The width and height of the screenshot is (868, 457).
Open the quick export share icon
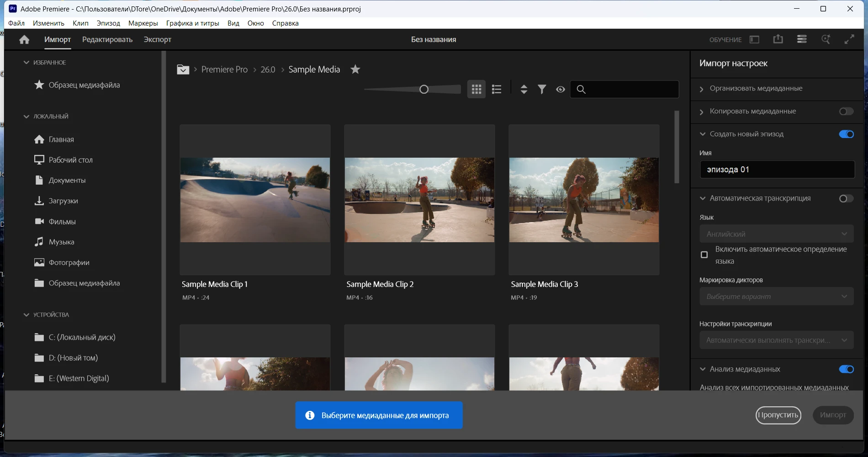point(778,40)
